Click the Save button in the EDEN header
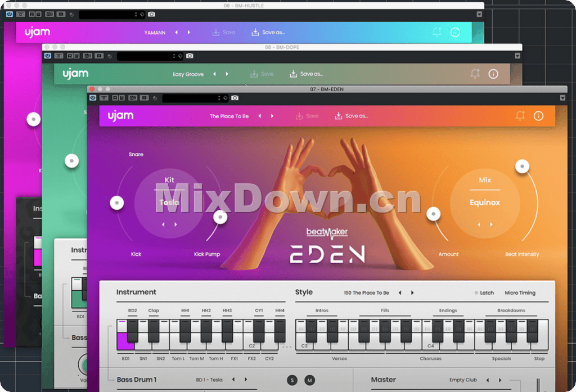 (x=307, y=116)
